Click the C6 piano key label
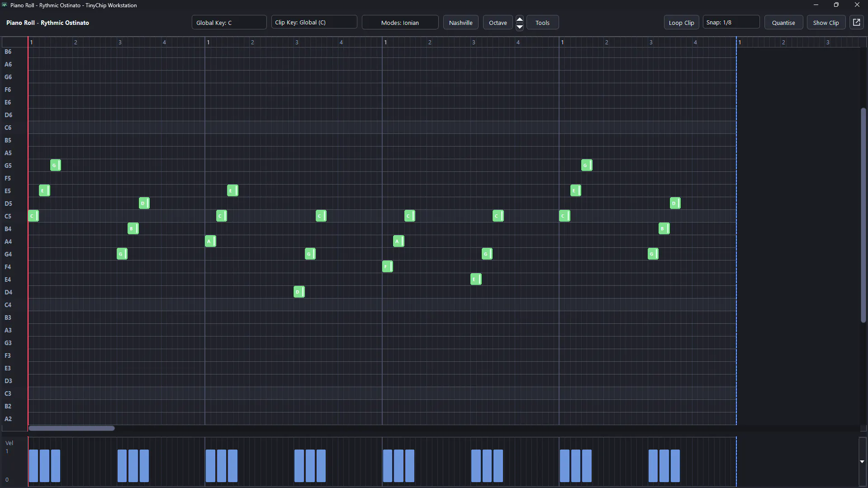Screen dimensions: 868x488 8,128
